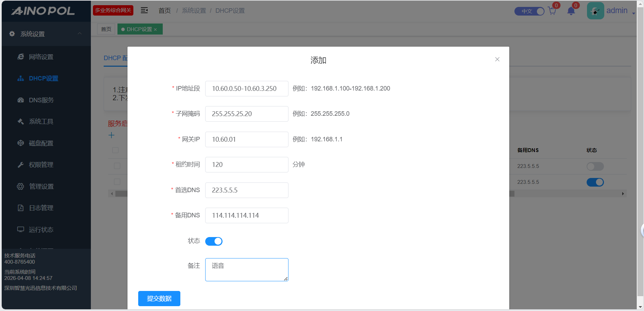Open the admin user dropdown arrow
Screen dimensions: 644x311
tap(633, 13)
